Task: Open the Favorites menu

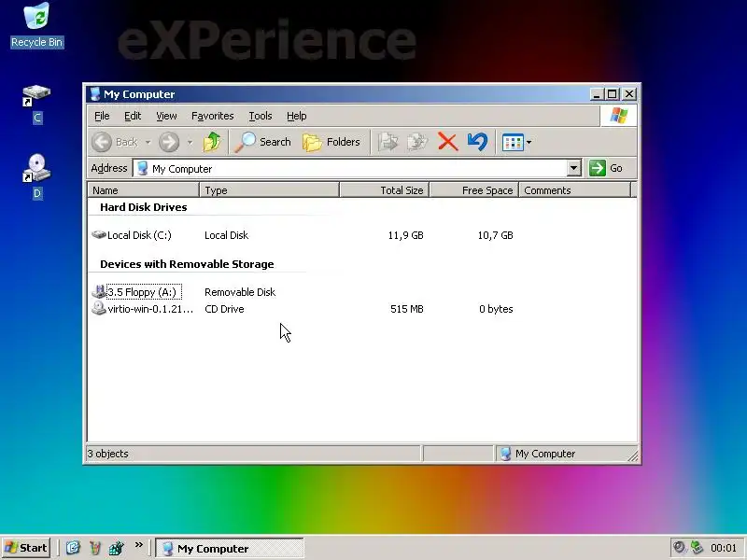Action: (x=213, y=116)
